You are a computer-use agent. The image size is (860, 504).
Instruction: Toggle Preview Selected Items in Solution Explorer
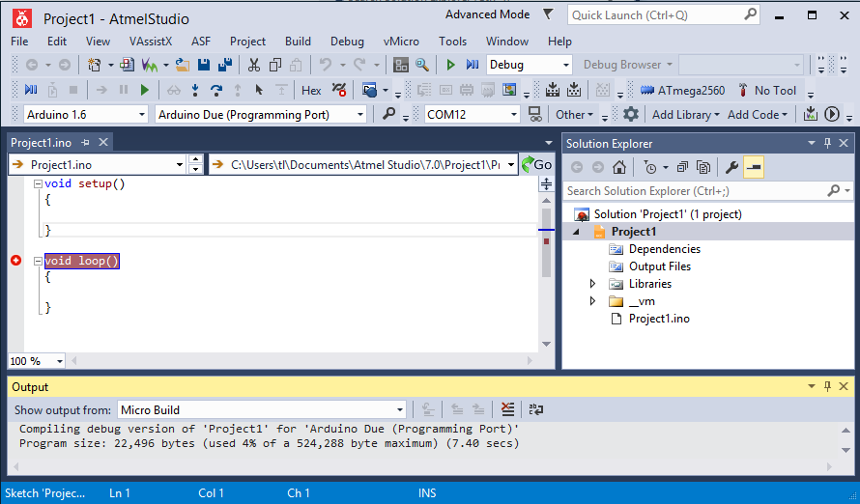[754, 167]
